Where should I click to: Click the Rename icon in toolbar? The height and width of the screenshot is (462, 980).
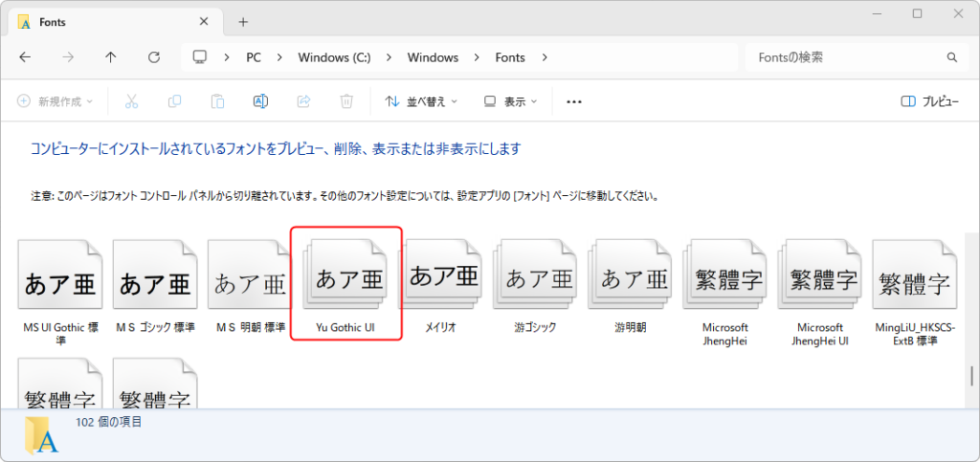click(260, 101)
